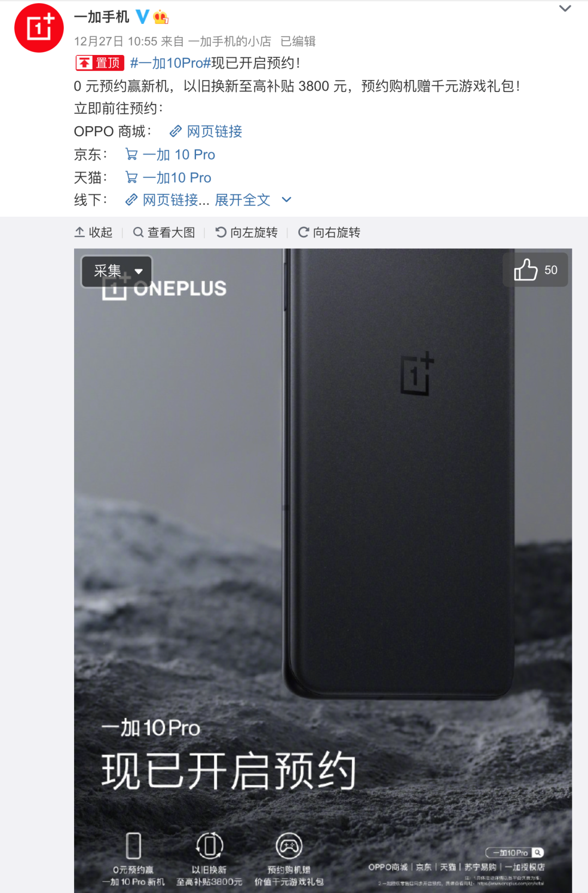Click the Tmall cart icon beside 一加10 Pro
The height and width of the screenshot is (893, 588).
coord(132,178)
